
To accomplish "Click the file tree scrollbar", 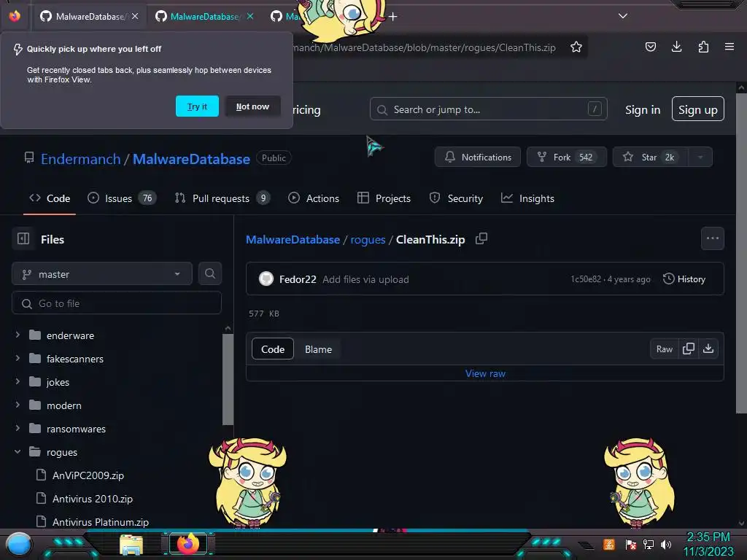I will tap(228, 379).
